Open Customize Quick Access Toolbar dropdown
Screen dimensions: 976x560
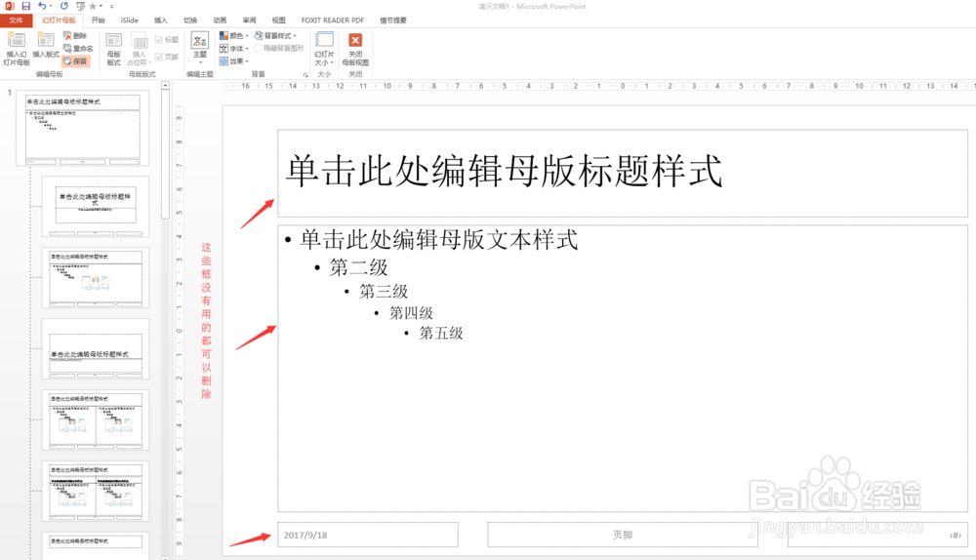(x=112, y=7)
